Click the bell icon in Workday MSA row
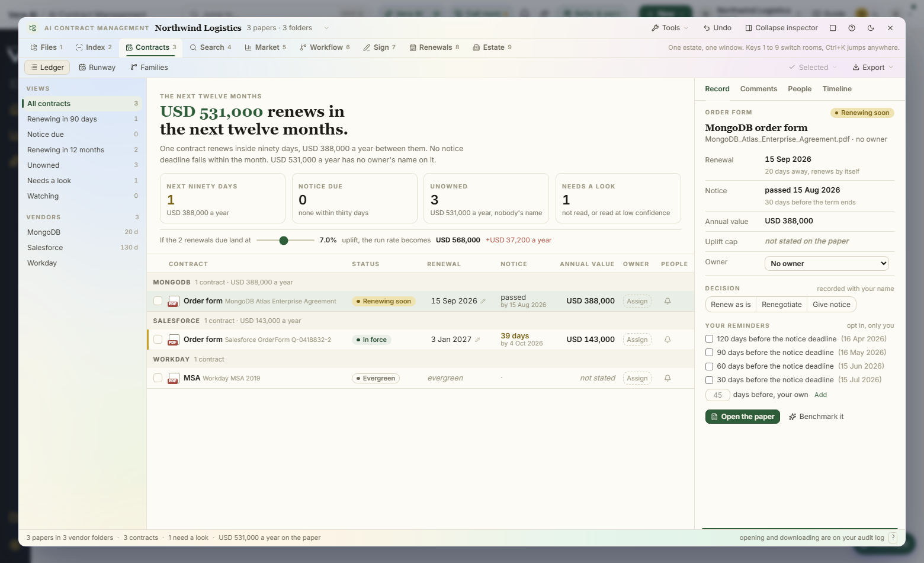924x563 pixels. (668, 378)
